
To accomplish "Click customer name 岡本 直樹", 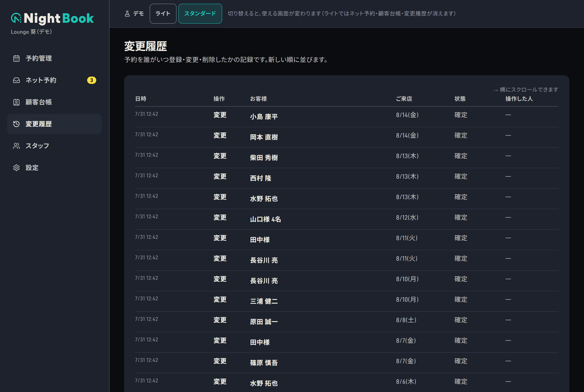I will pos(264,137).
